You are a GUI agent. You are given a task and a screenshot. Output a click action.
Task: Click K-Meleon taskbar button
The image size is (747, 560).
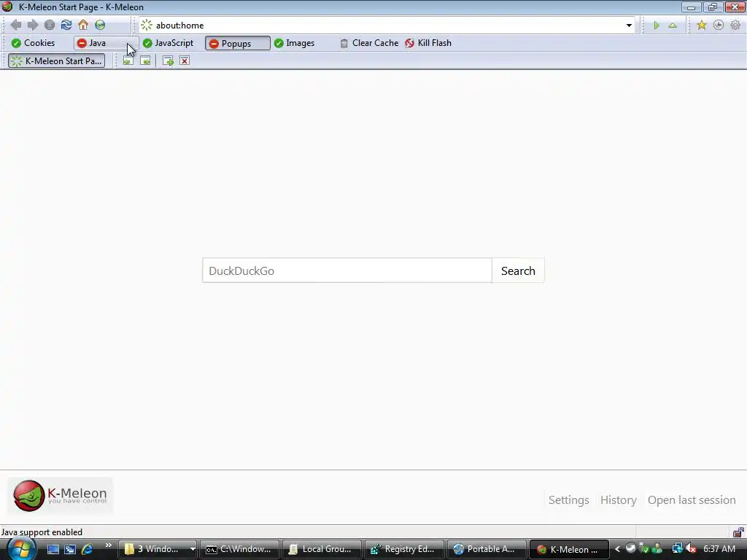point(569,549)
